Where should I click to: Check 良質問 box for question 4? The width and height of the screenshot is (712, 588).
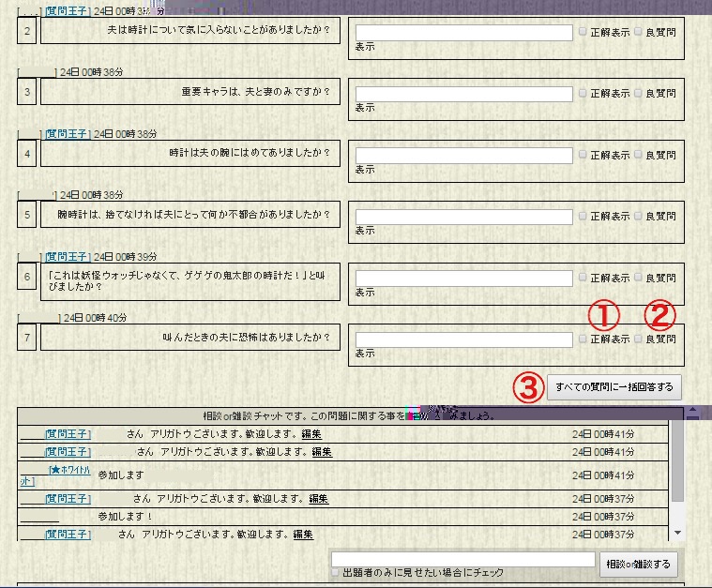(x=639, y=155)
